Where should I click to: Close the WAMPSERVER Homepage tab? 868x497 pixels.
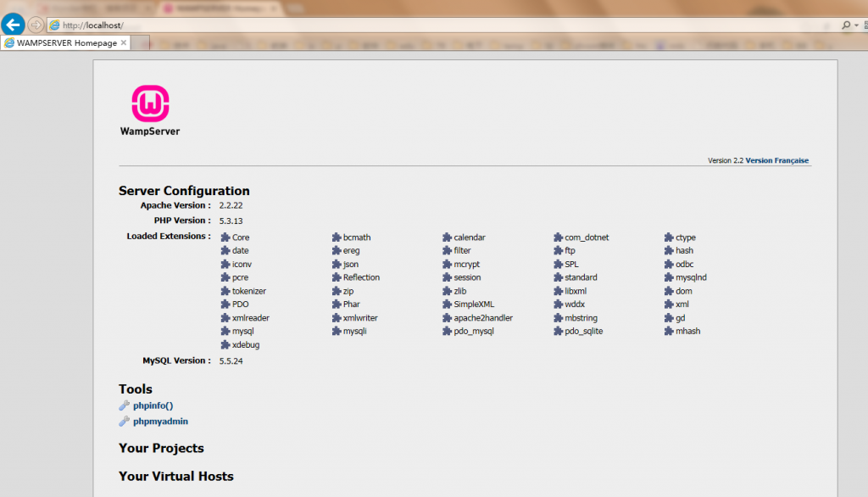tap(124, 42)
